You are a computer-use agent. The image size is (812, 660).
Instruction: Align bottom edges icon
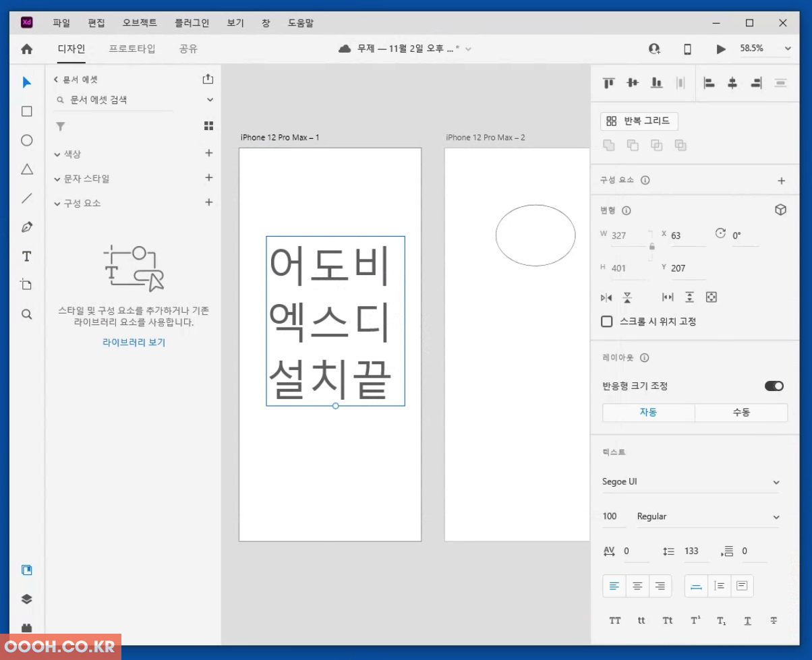[x=656, y=83]
